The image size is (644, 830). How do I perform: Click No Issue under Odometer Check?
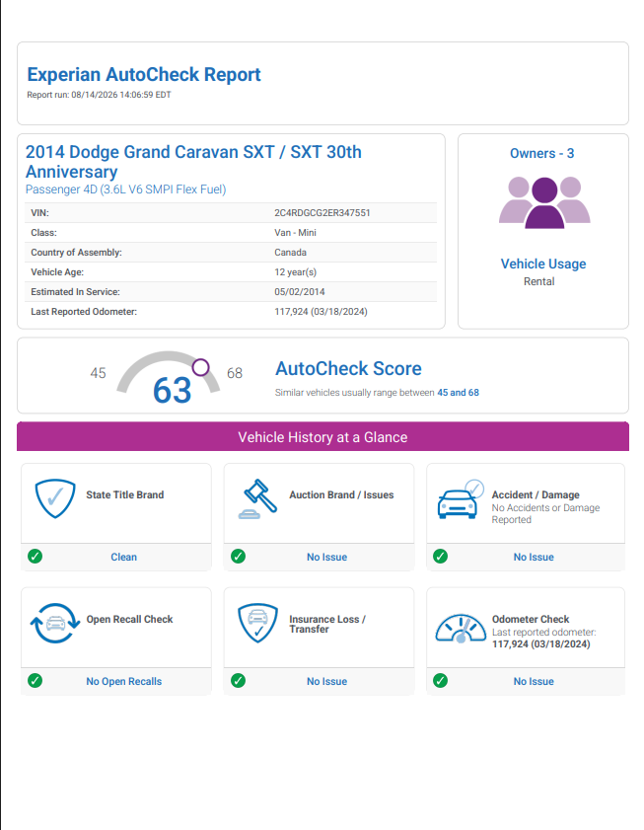(x=534, y=681)
